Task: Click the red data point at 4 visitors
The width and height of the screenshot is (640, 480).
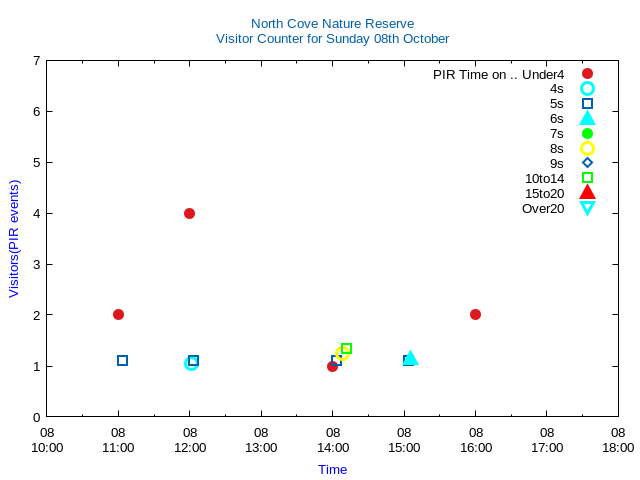Action: (x=189, y=213)
